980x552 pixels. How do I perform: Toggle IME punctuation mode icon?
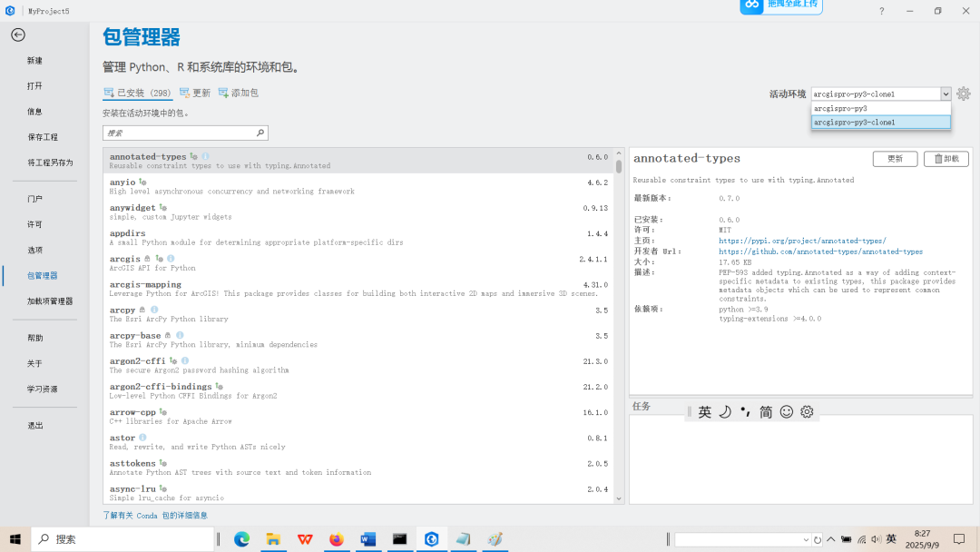click(x=745, y=411)
